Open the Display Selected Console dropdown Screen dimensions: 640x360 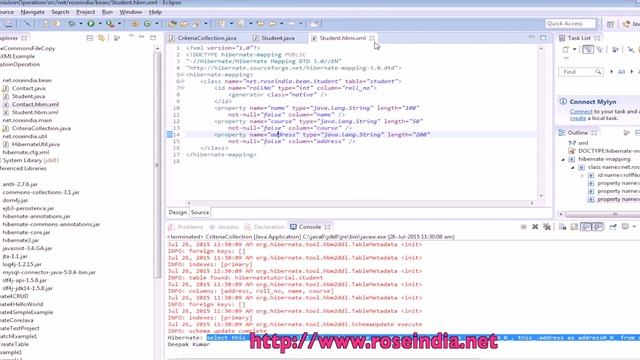click(x=634, y=227)
